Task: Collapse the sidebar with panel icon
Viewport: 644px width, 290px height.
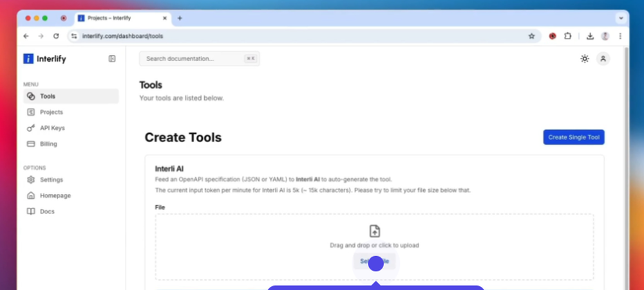Action: (112, 59)
